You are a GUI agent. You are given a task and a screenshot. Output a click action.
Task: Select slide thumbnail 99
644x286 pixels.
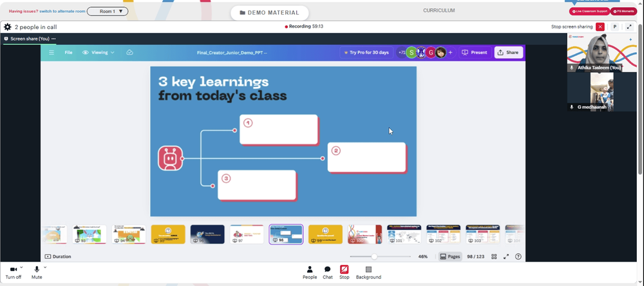[325, 234]
